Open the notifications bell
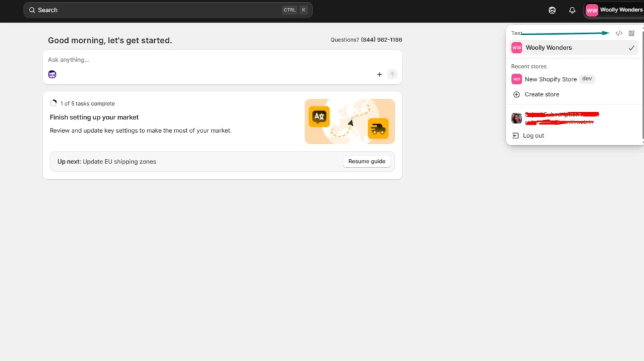 point(572,10)
